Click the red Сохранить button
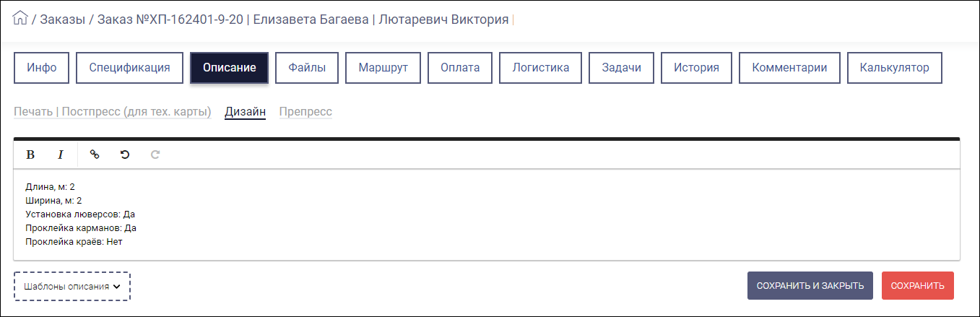This screenshot has width=980, height=317. pos(918,285)
